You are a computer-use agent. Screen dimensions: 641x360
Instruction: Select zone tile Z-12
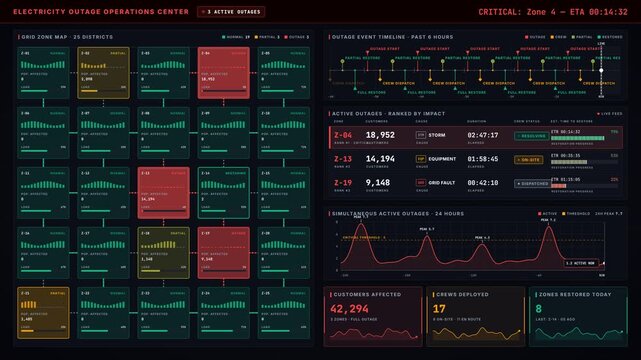[x=103, y=193]
